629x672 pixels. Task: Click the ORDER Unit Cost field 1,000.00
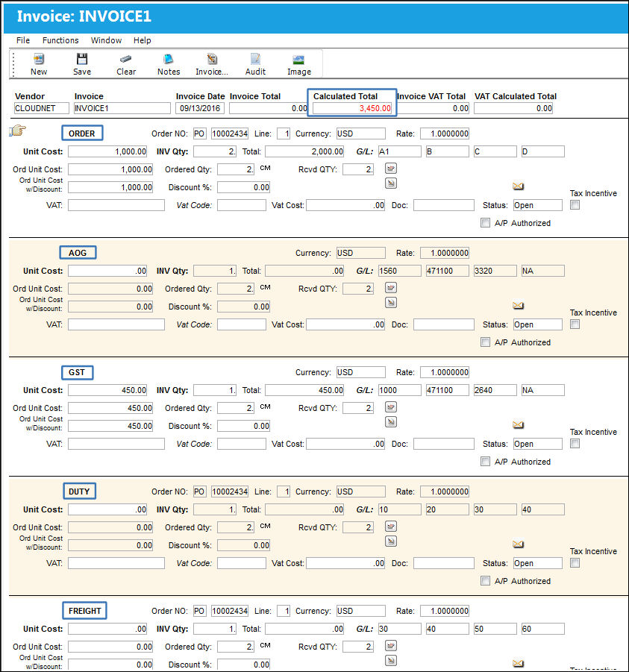(107, 151)
